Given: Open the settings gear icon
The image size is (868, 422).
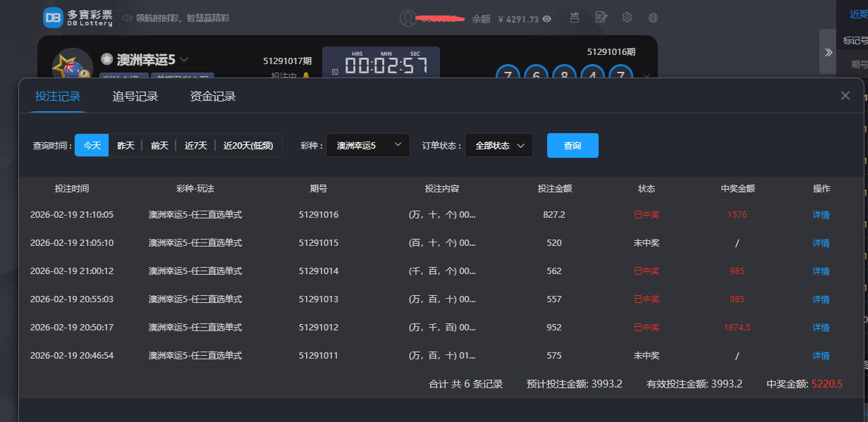Looking at the screenshot, I should pos(627,18).
